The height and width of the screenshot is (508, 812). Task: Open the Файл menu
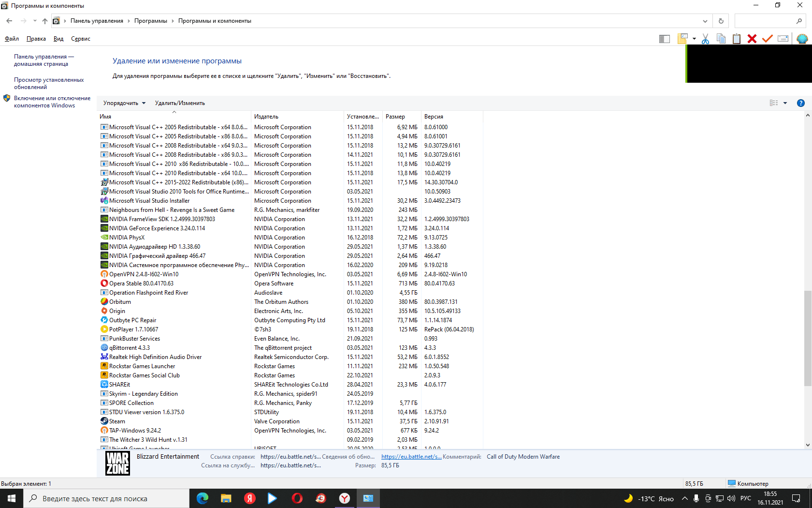tap(12, 39)
